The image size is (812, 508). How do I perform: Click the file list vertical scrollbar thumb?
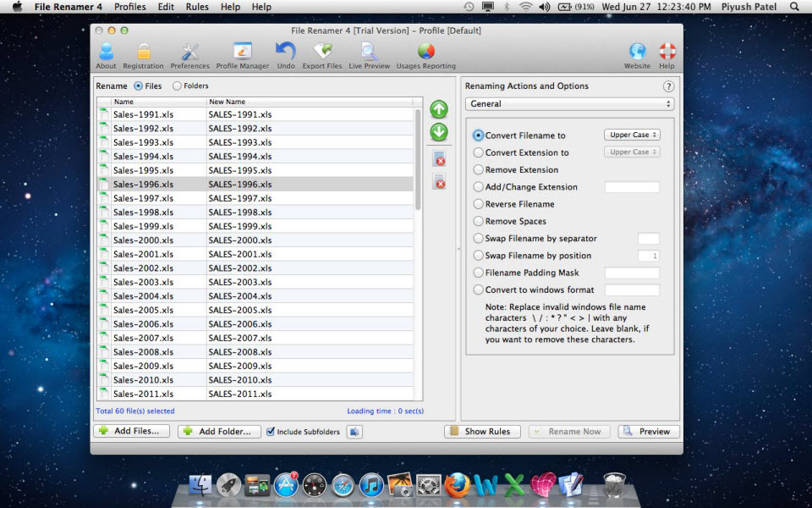coord(418,160)
